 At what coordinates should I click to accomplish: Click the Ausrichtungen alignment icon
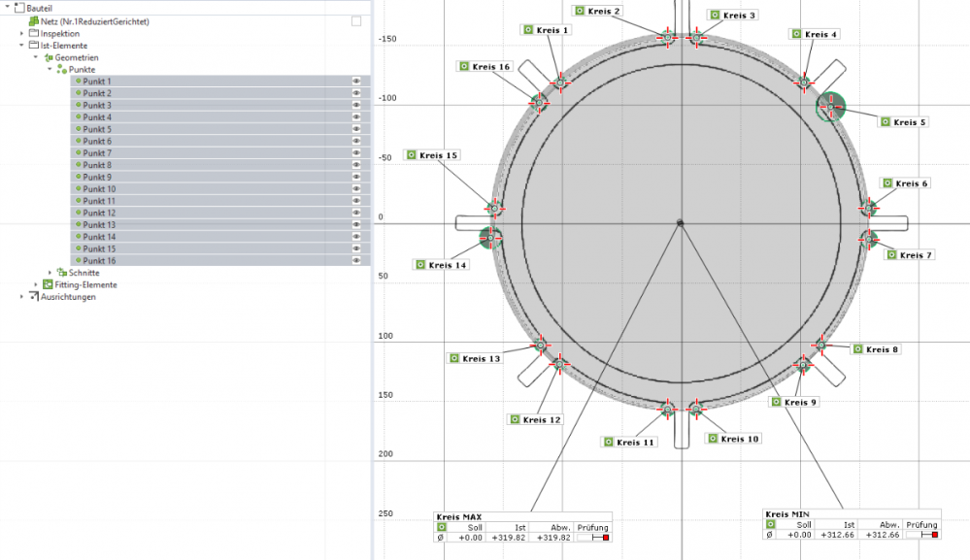click(x=34, y=297)
